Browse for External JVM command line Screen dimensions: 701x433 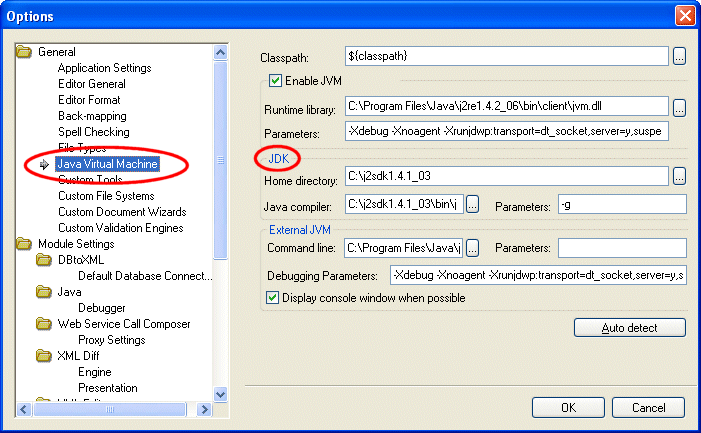(x=473, y=247)
